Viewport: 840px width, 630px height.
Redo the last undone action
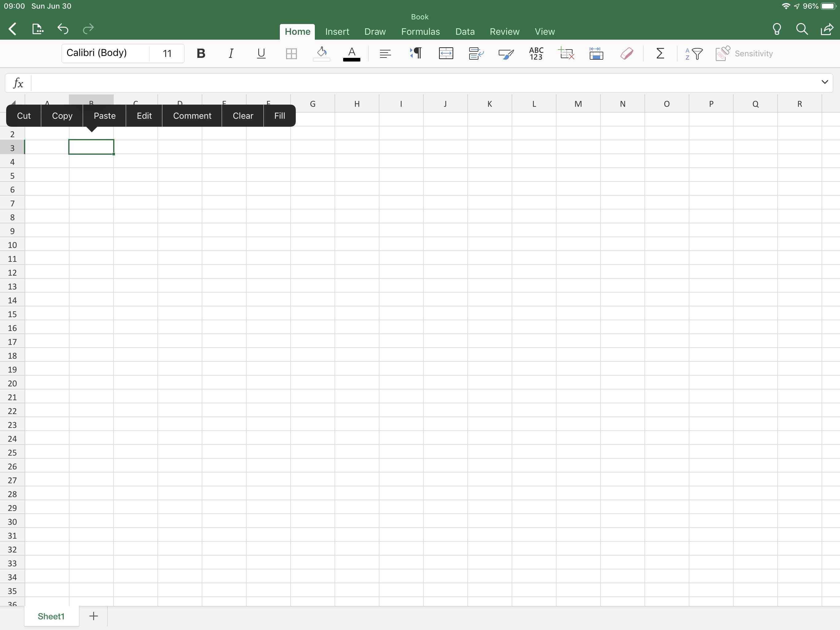point(88,29)
